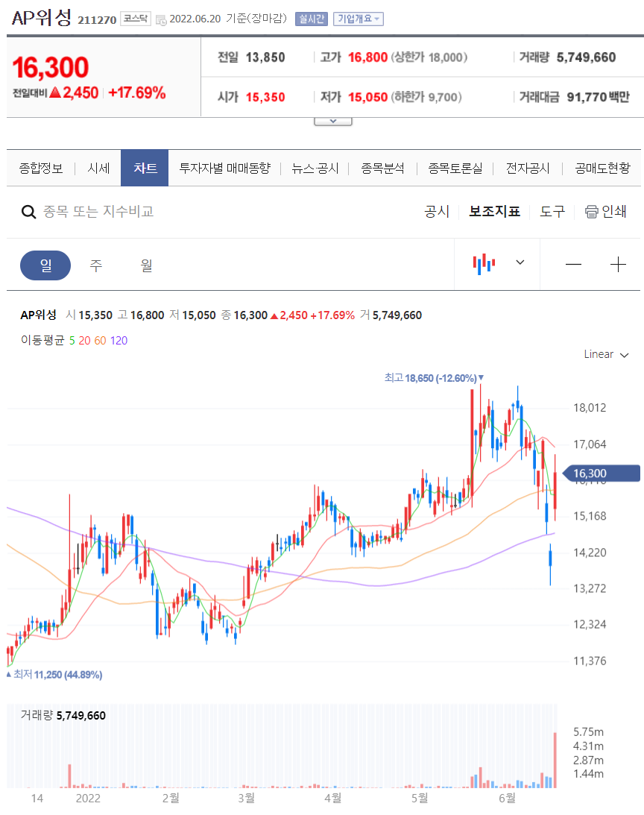
Task: Zoom in chart with plus icon
Action: [618, 265]
